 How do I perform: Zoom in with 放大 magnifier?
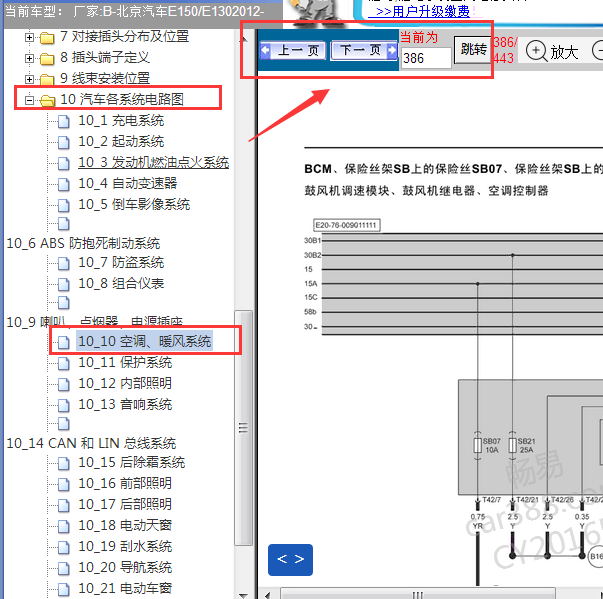552,51
